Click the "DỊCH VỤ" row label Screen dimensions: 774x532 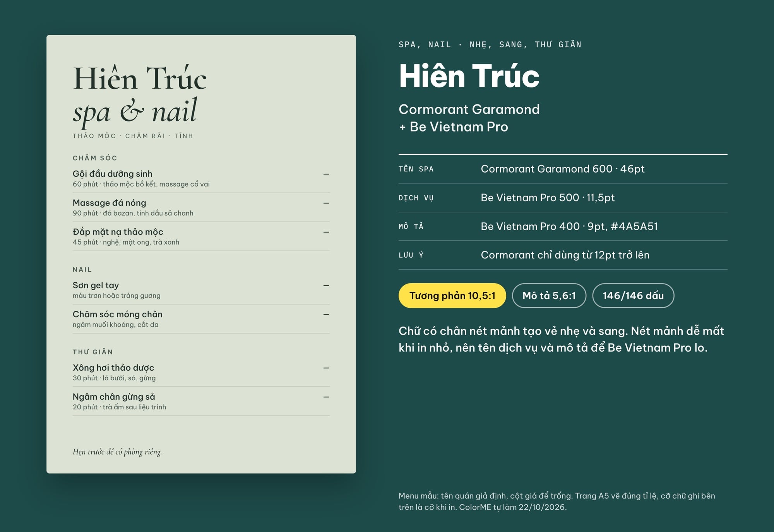pos(416,198)
